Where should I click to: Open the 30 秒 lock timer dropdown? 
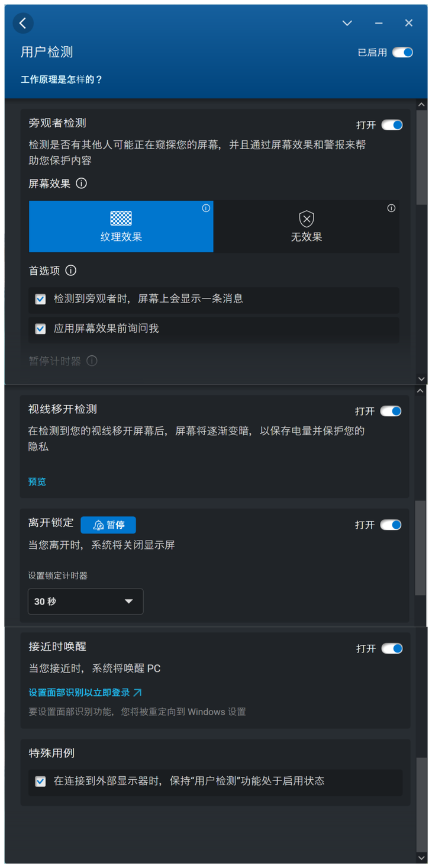point(85,602)
